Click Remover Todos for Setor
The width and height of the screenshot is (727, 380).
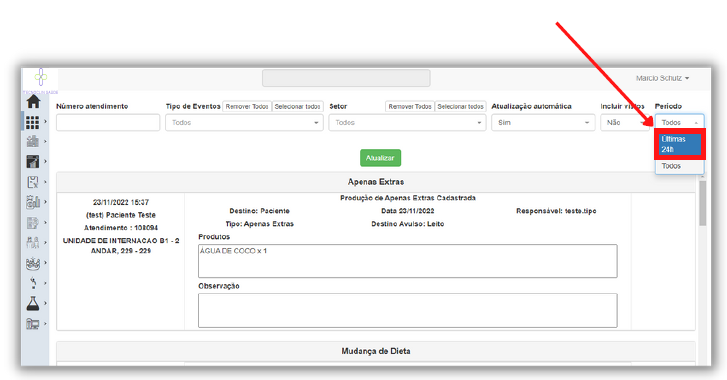tap(410, 107)
